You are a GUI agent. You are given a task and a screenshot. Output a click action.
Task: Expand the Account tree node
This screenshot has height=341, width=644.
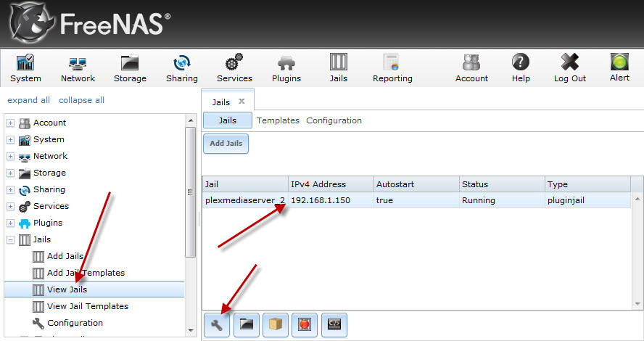[11, 123]
